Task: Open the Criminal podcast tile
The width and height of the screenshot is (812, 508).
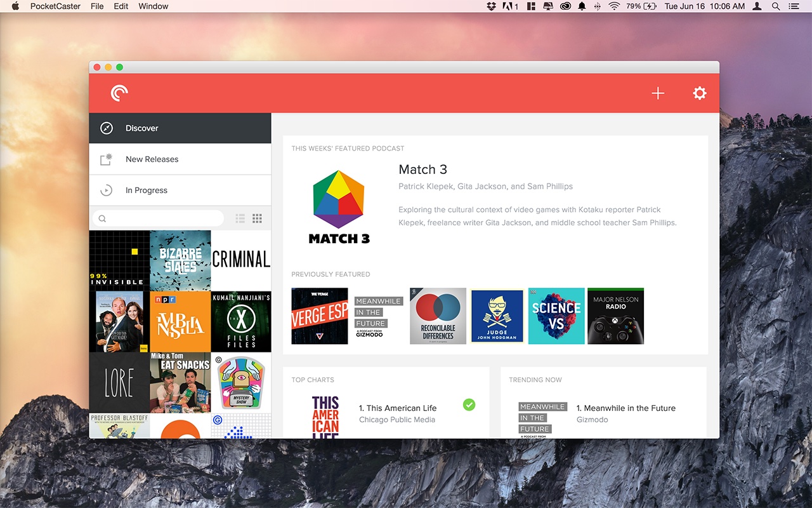Action: 241,260
